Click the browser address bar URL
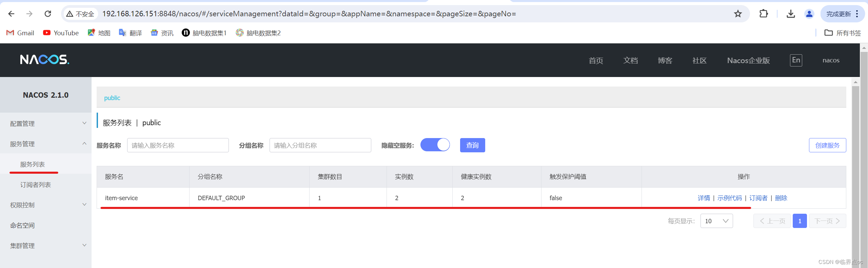The width and height of the screenshot is (868, 268). pyautogui.click(x=309, y=14)
